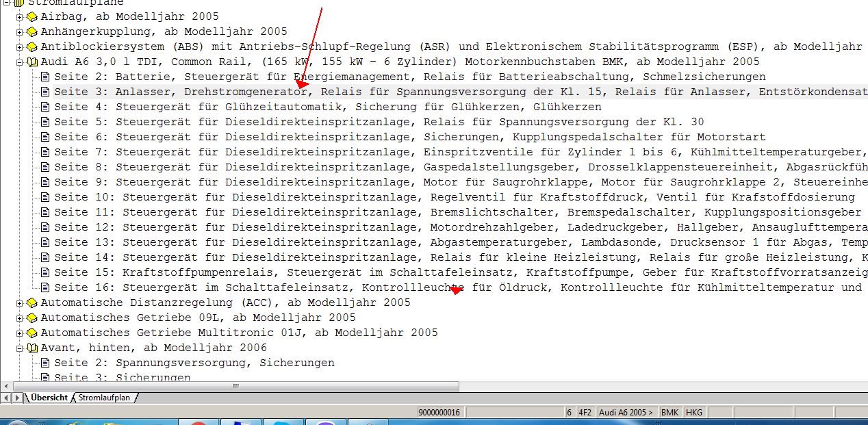The height and width of the screenshot is (425, 868).
Task: Click the open book icon beside Audi A6 3,0 l TDI
Action: [x=31, y=62]
